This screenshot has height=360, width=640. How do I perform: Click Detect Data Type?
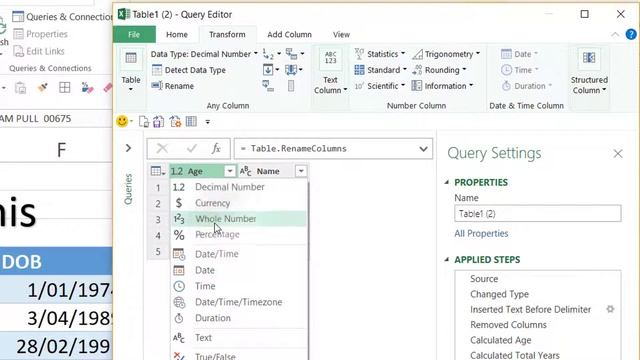[x=189, y=70]
